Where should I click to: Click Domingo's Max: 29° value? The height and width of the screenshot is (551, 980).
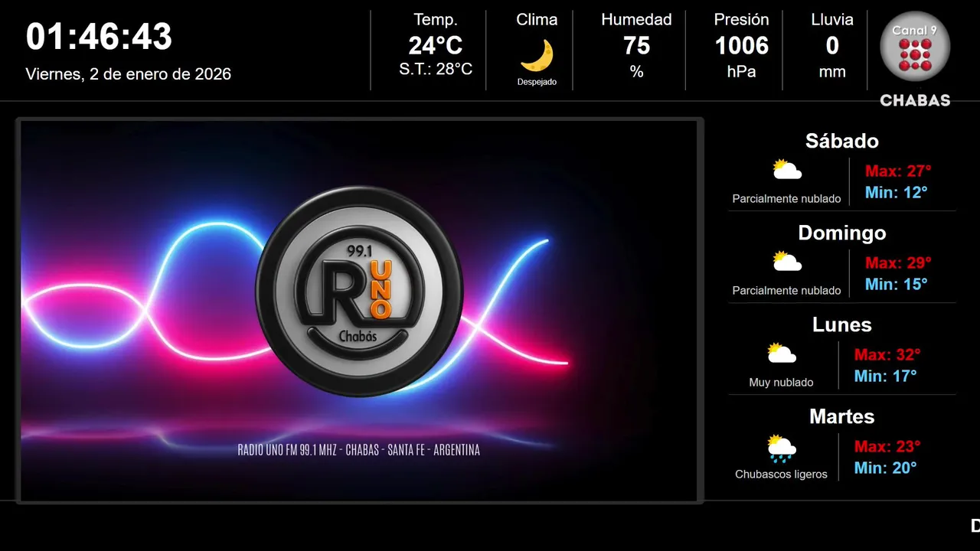[898, 262]
